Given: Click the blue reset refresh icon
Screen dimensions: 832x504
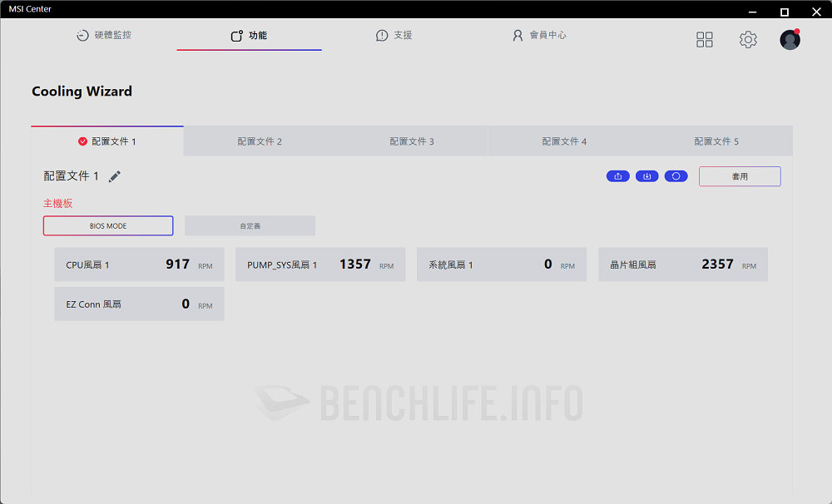Looking at the screenshot, I should (676, 176).
